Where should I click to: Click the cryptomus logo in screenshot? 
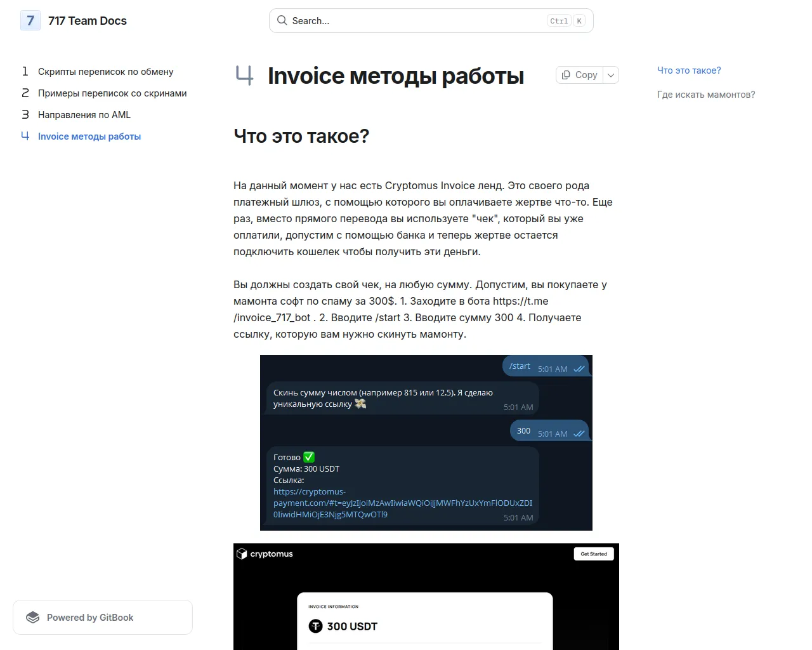265,554
